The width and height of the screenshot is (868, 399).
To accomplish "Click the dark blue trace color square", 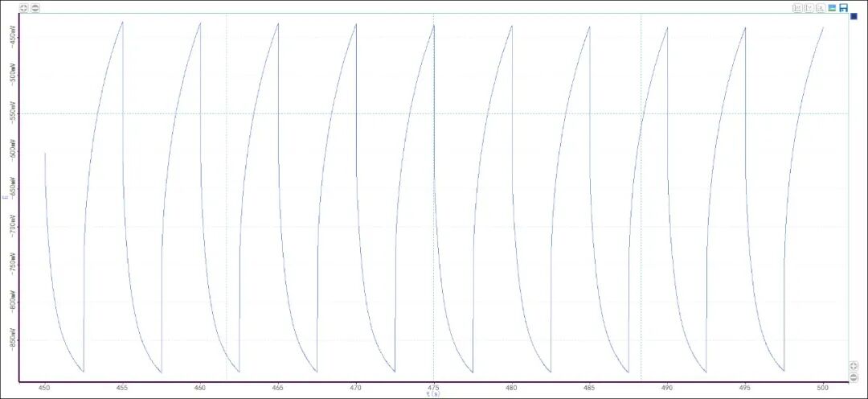I will 854,17.
